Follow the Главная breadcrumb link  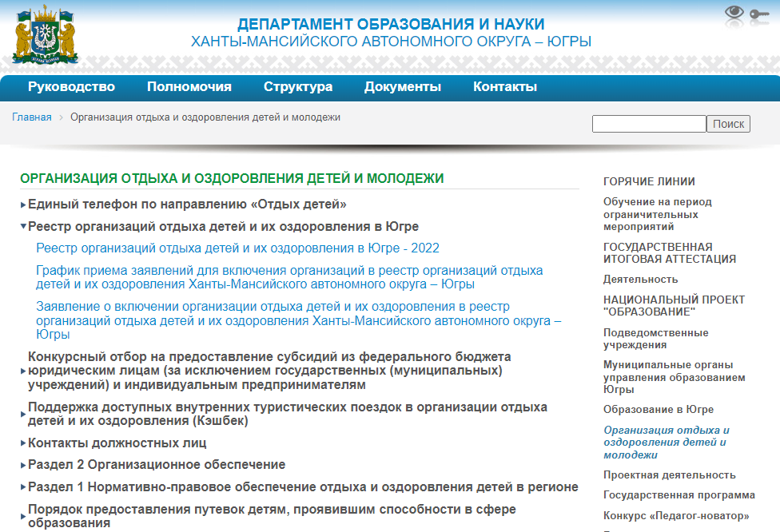(32, 117)
